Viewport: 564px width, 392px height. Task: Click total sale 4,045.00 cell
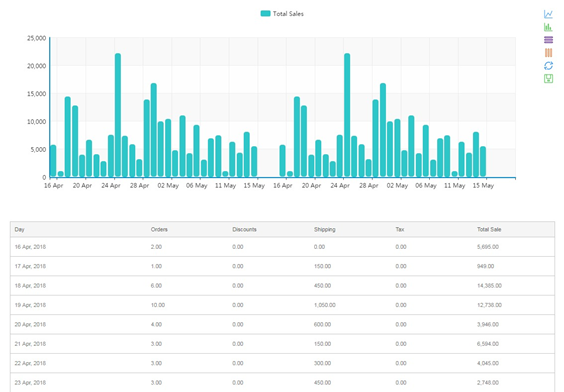click(488, 364)
